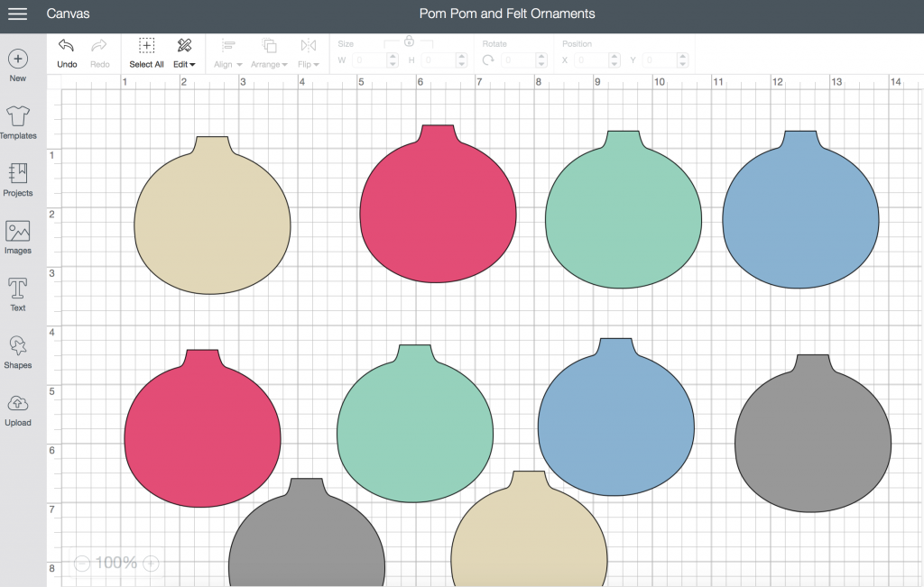Click the project title Pom Pom and Felt Ornaments

(507, 14)
